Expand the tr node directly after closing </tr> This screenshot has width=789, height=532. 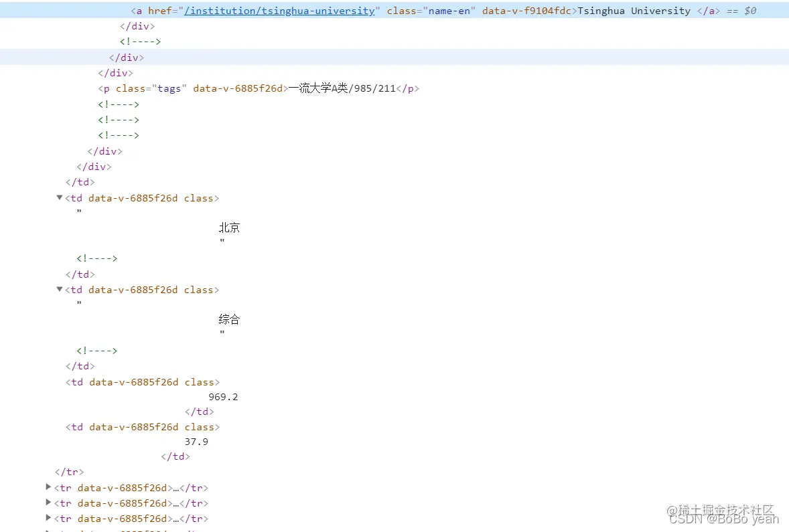coord(48,486)
